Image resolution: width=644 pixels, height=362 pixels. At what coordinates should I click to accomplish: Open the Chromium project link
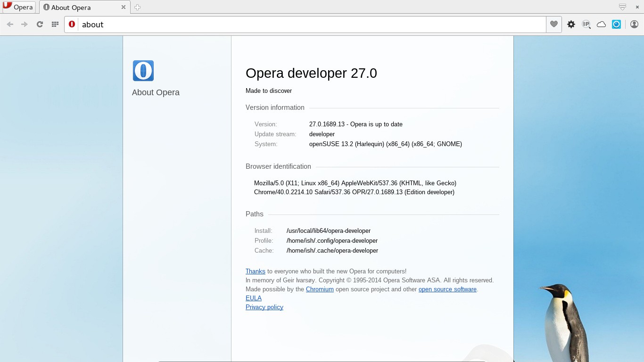click(x=320, y=289)
